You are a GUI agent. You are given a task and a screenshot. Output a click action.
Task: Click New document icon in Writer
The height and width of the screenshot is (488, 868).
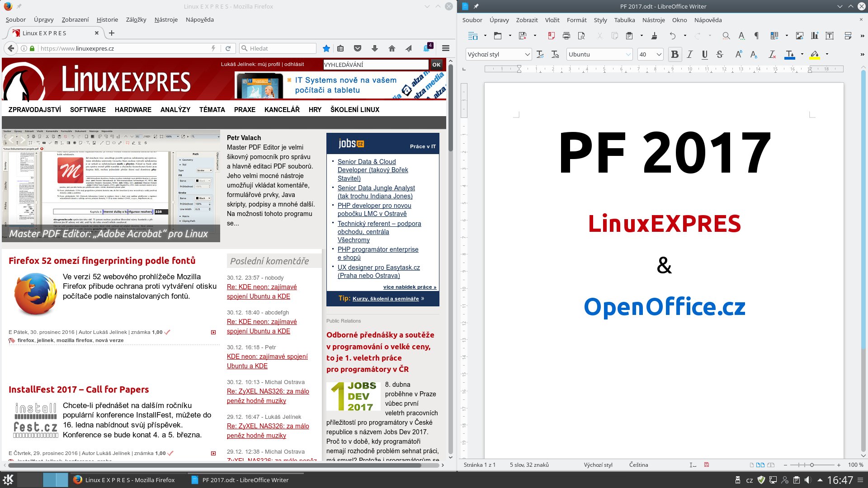coord(473,36)
